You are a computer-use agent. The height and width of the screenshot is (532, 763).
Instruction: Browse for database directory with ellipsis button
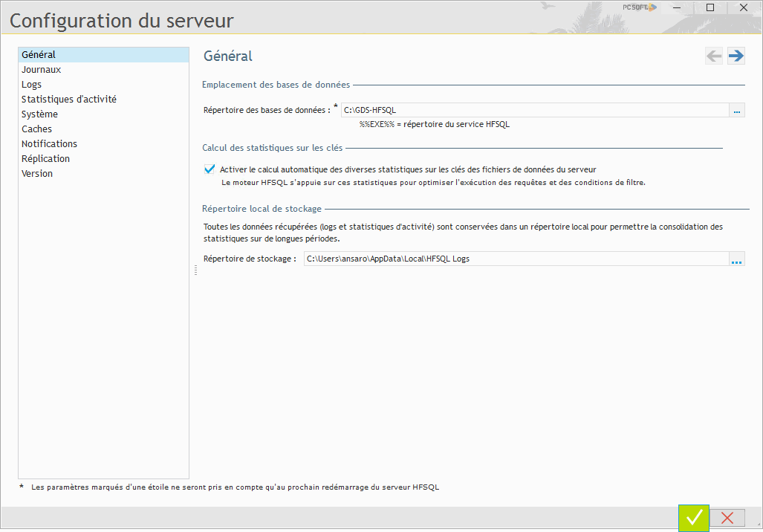tap(736, 111)
